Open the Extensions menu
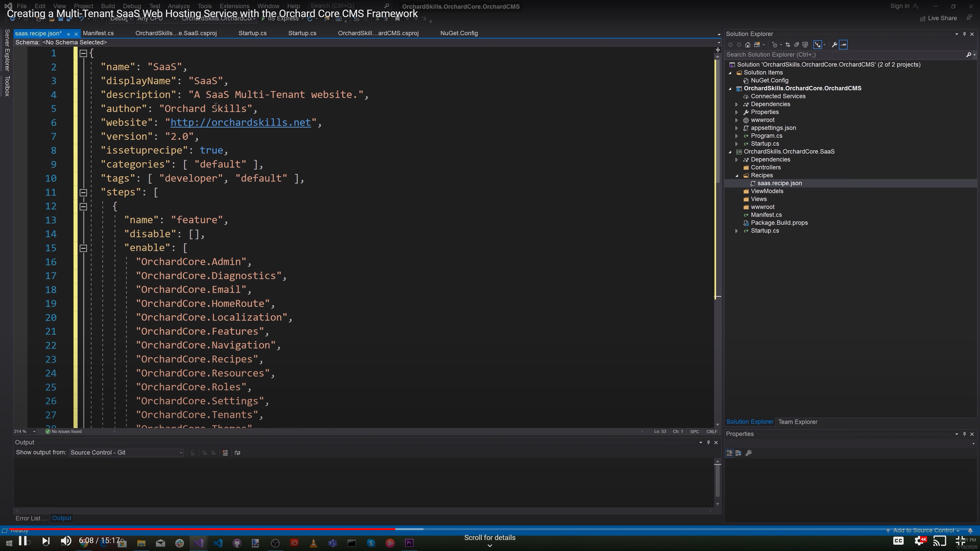 coord(234,6)
